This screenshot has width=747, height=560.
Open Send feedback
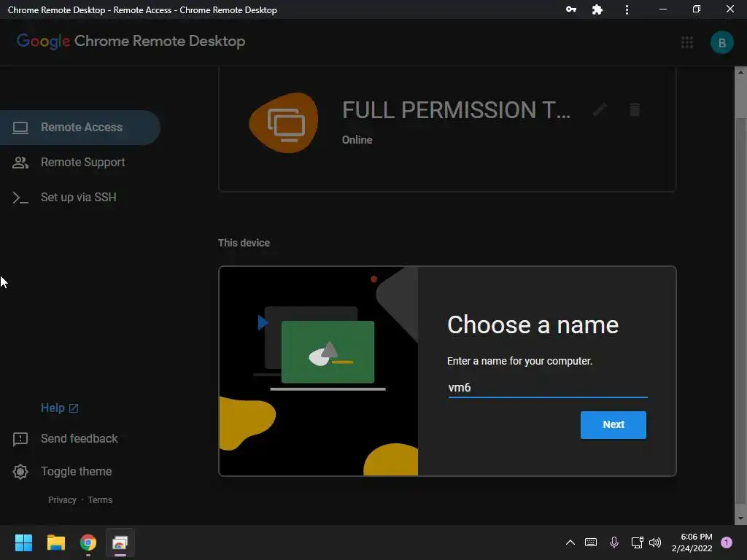pos(79,438)
